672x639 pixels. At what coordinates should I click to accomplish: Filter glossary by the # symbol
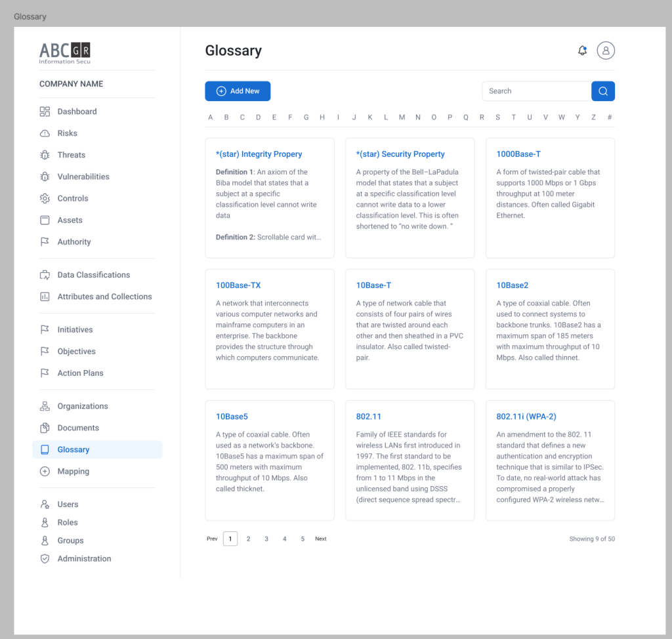610,117
